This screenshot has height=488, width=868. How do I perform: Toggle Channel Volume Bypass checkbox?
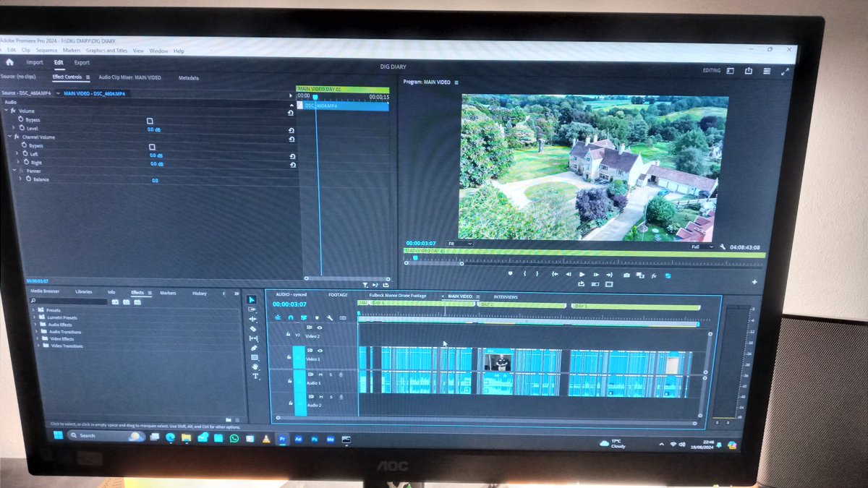(x=152, y=146)
